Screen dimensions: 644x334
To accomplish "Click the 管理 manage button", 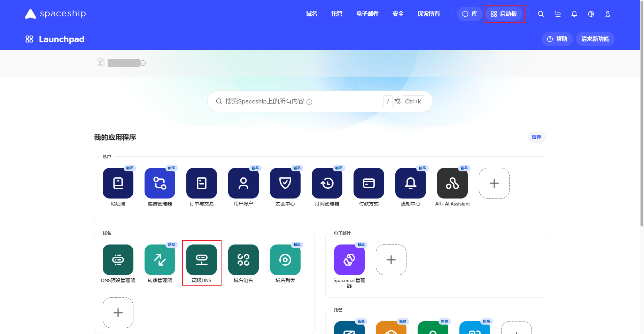I will coord(537,137).
